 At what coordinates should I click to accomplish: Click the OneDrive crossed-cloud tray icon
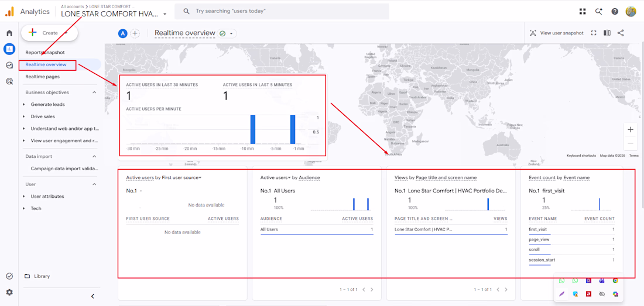[602, 294]
